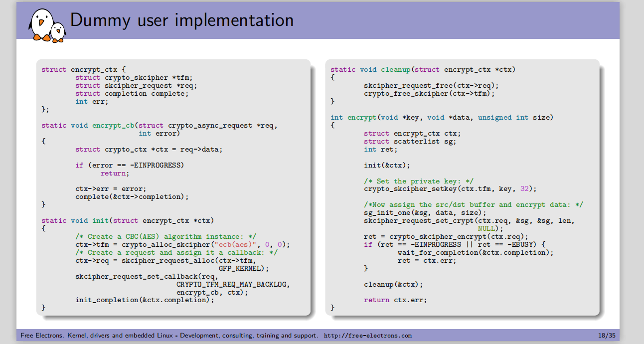Select the 'init(&ctx);' call
Viewport: 644px width, 344px height.
click(x=387, y=166)
